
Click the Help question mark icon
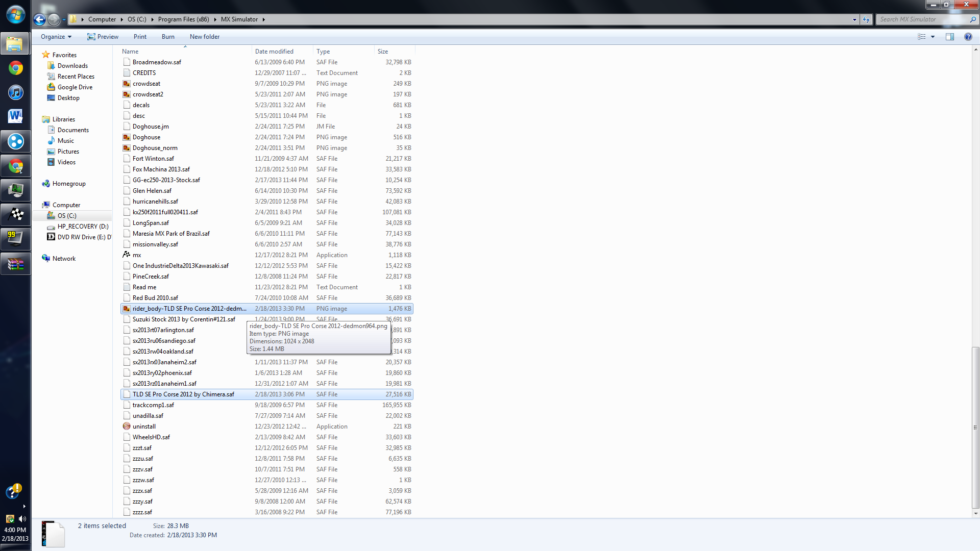(x=968, y=37)
